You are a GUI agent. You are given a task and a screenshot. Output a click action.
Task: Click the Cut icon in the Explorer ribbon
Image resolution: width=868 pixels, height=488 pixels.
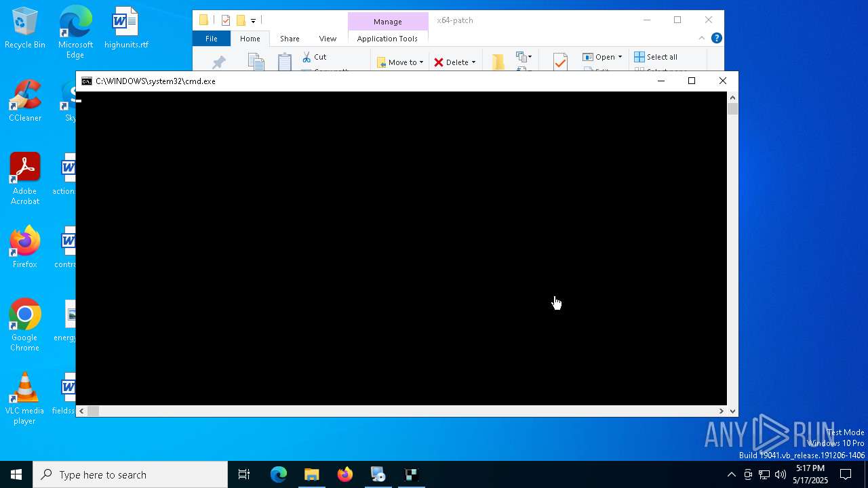click(x=307, y=57)
